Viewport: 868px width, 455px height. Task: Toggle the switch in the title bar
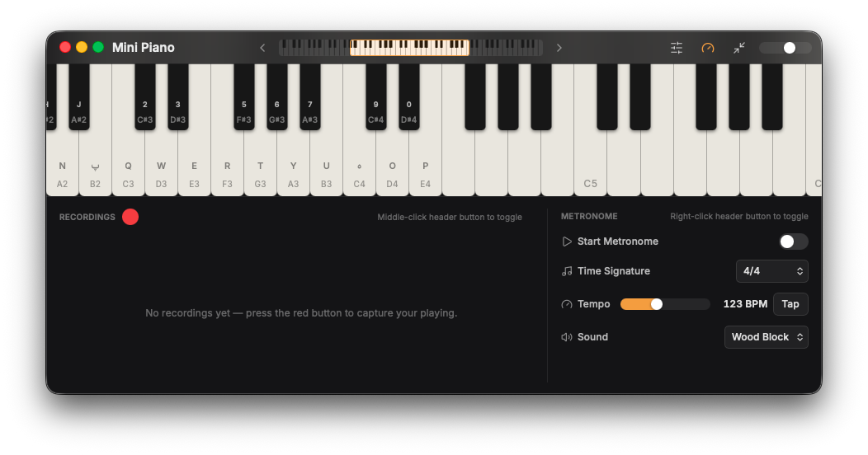(785, 48)
